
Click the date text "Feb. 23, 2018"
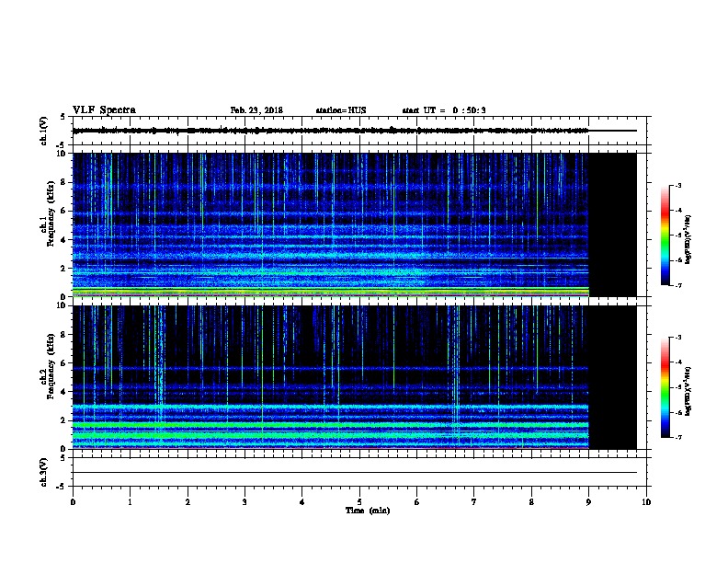256,110
